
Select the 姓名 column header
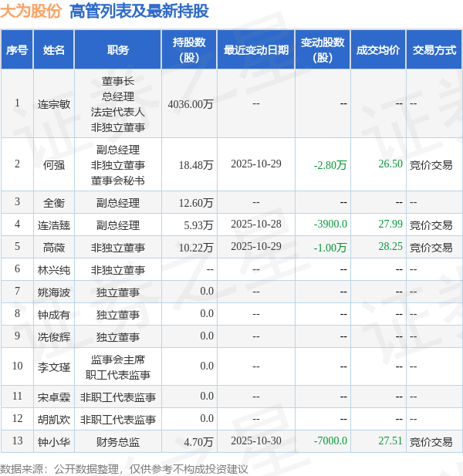[x=54, y=50]
